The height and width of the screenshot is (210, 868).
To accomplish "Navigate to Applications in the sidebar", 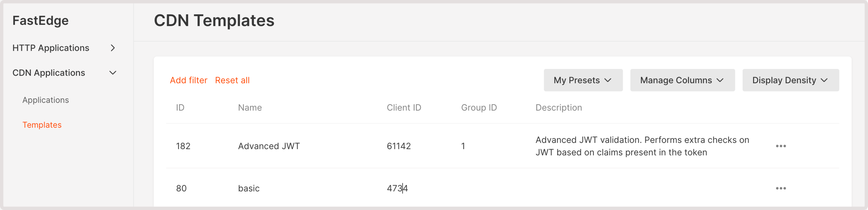I will 45,100.
